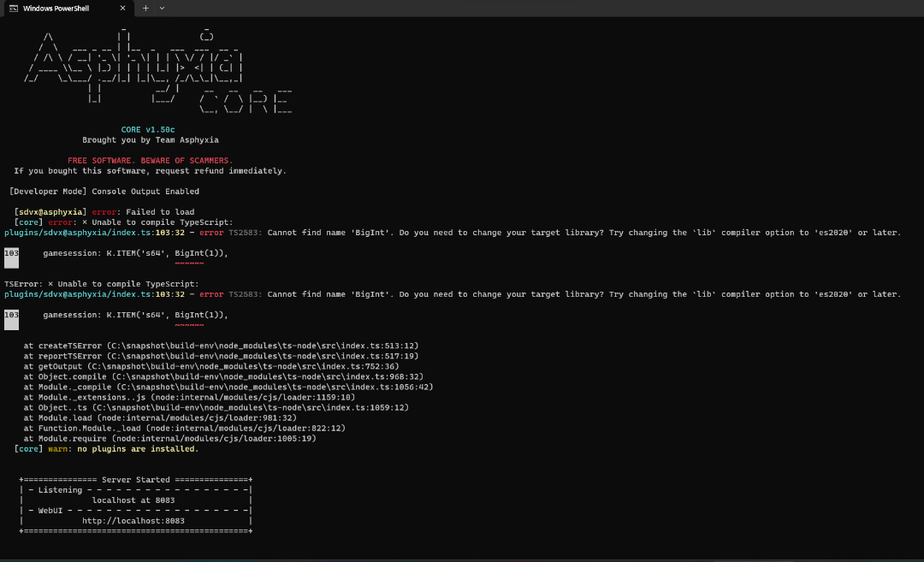This screenshot has height=562, width=924.
Task: Click the Developer Mode console output line
Action: [104, 192]
